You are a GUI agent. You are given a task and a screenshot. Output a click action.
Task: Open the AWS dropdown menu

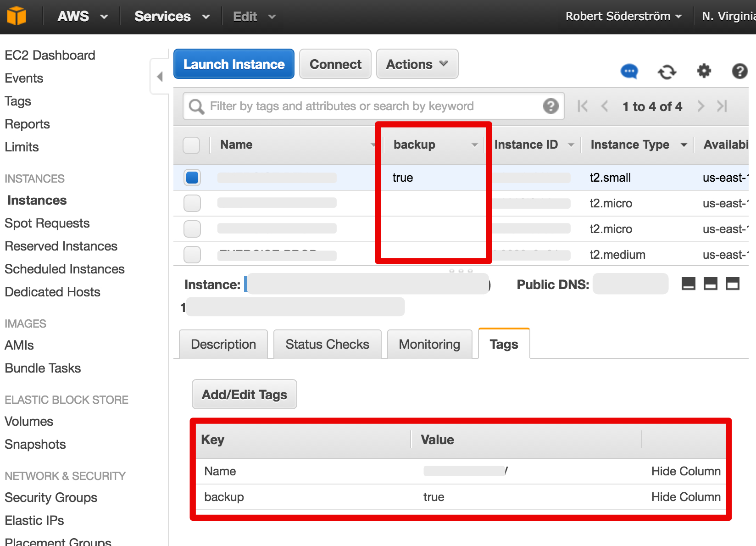[x=83, y=17]
